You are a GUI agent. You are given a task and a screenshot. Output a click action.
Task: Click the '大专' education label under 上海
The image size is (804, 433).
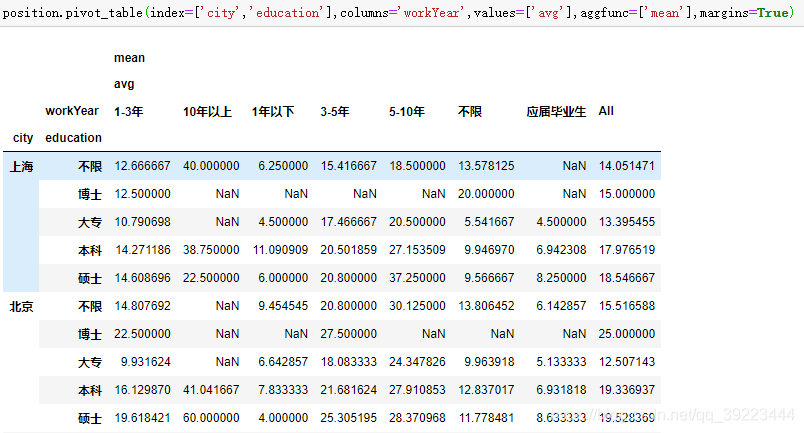point(90,222)
